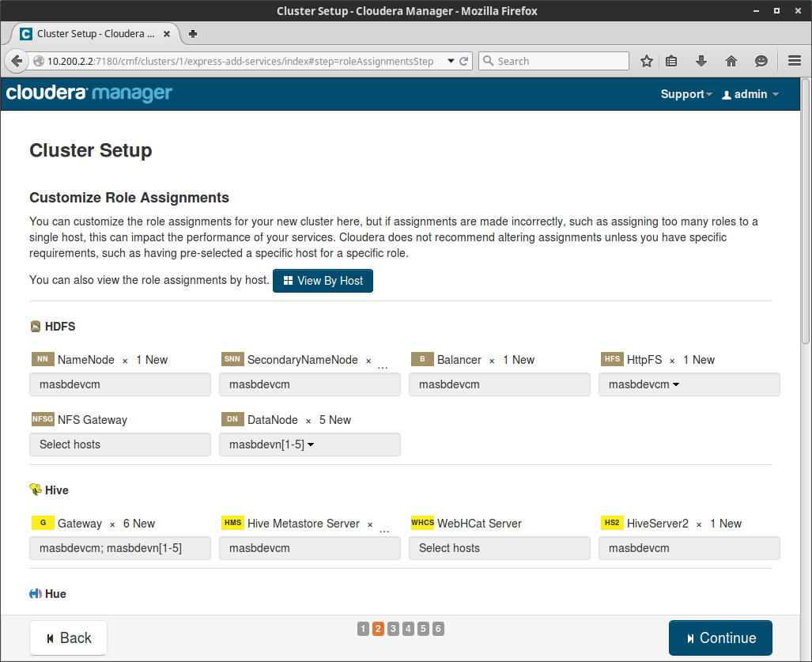Click the DN DataNode badge

pos(232,419)
